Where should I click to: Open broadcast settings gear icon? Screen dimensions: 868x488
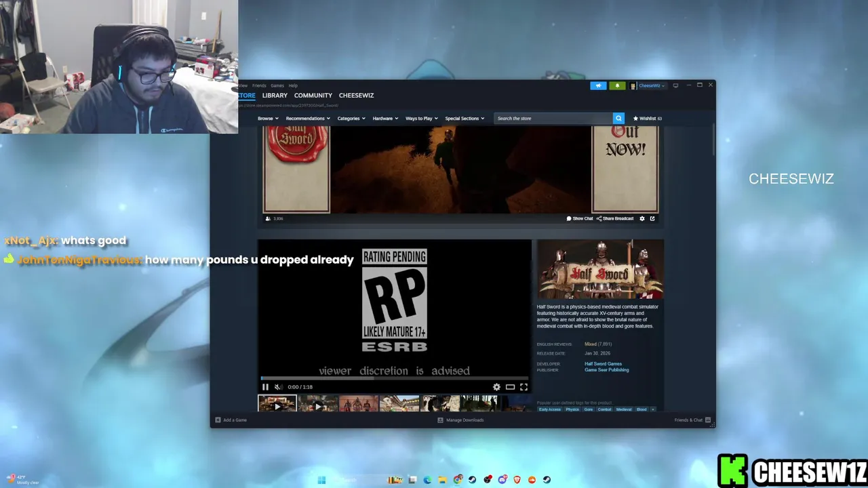point(642,218)
